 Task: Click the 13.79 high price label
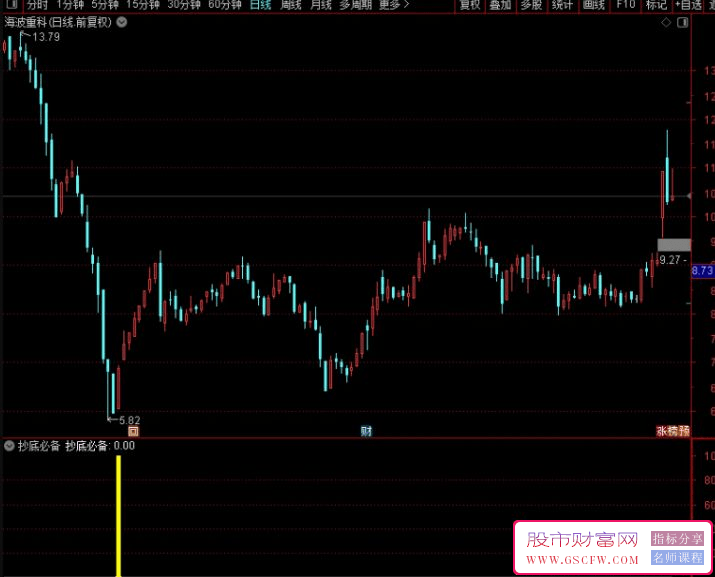tap(46, 37)
